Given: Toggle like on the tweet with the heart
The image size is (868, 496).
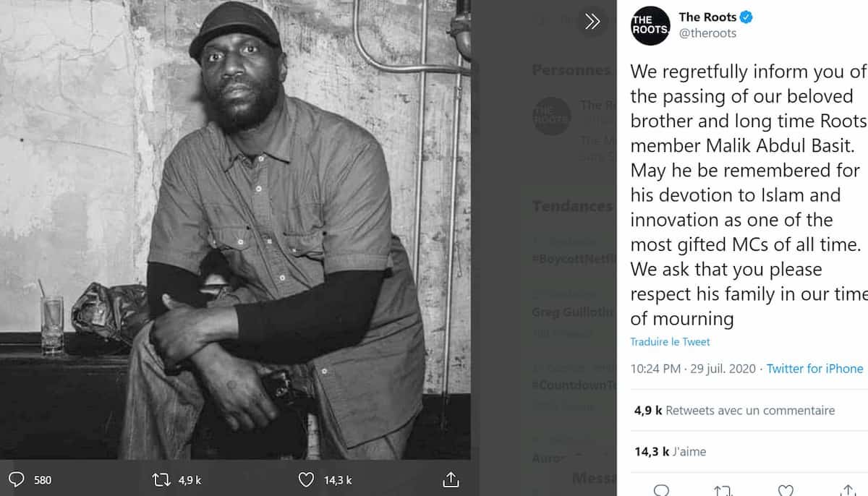Looking at the screenshot, I should [x=785, y=489].
